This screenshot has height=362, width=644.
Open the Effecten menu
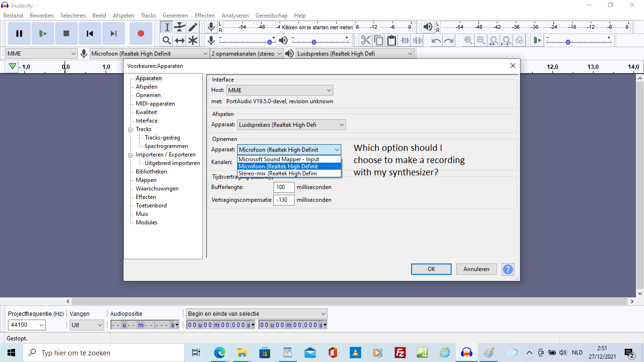pos(205,16)
